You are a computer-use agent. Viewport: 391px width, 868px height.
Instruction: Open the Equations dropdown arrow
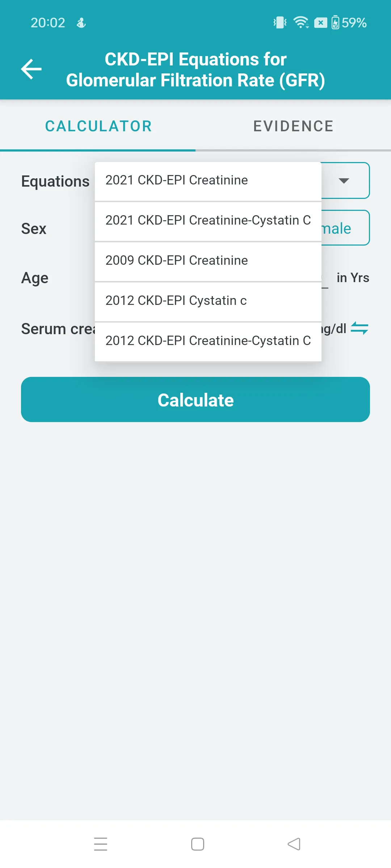(344, 180)
